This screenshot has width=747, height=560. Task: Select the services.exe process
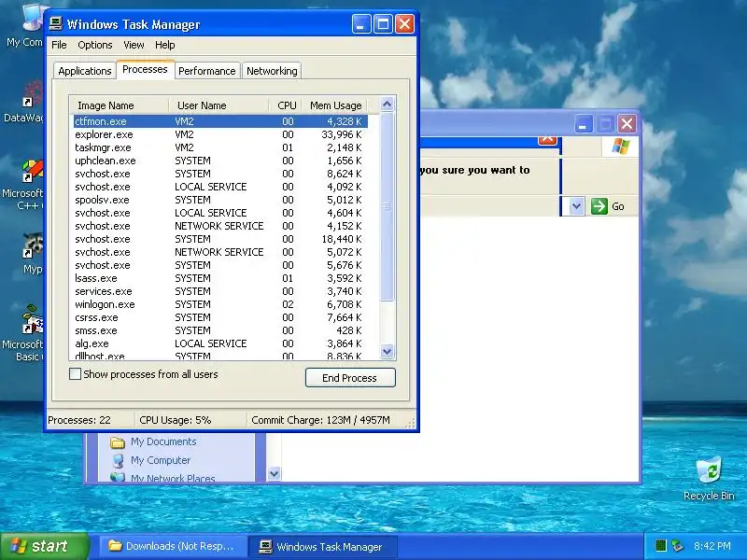click(x=220, y=291)
